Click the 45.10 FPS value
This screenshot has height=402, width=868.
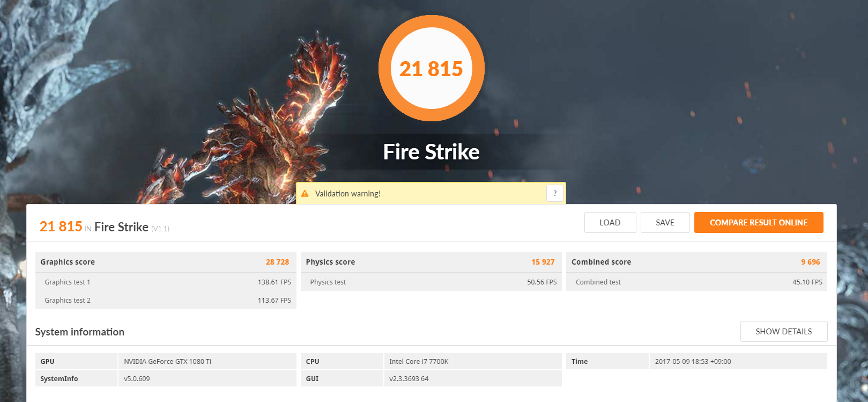point(807,282)
